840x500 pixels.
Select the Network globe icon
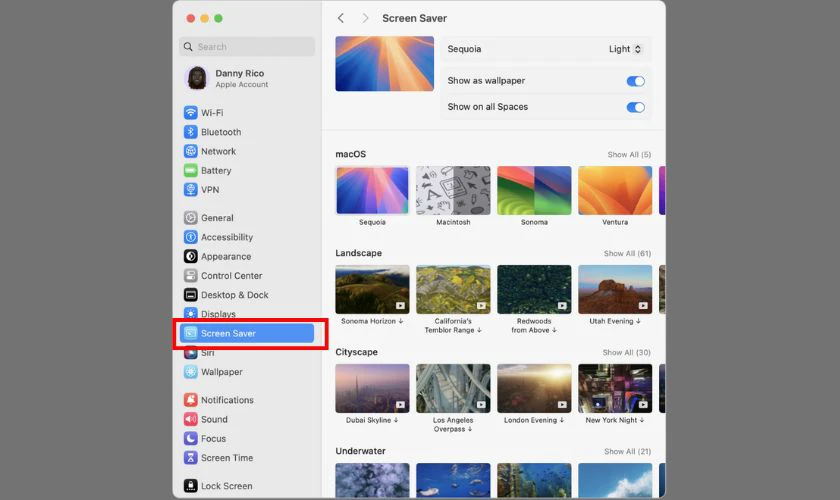coord(190,151)
